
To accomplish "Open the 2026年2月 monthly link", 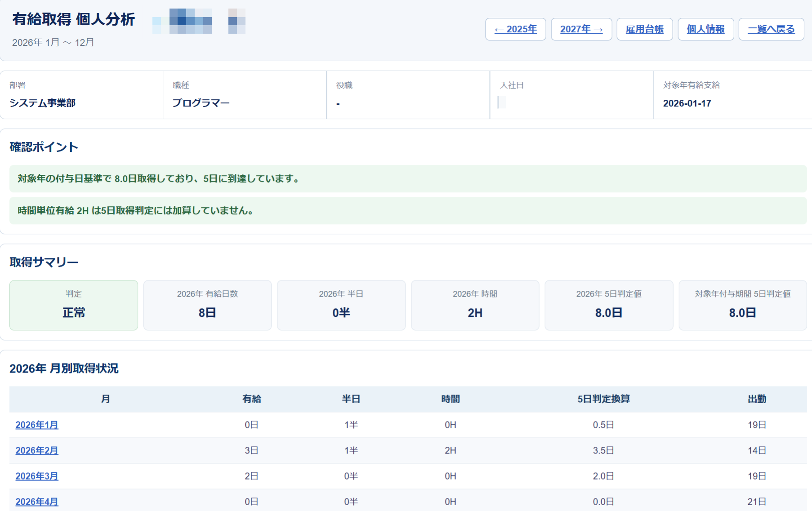I will (x=37, y=450).
